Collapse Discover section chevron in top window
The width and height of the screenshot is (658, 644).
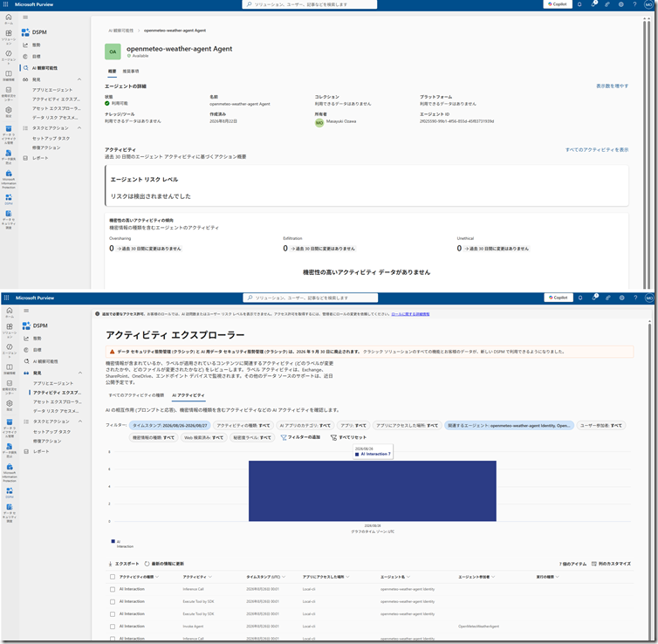tap(79, 79)
